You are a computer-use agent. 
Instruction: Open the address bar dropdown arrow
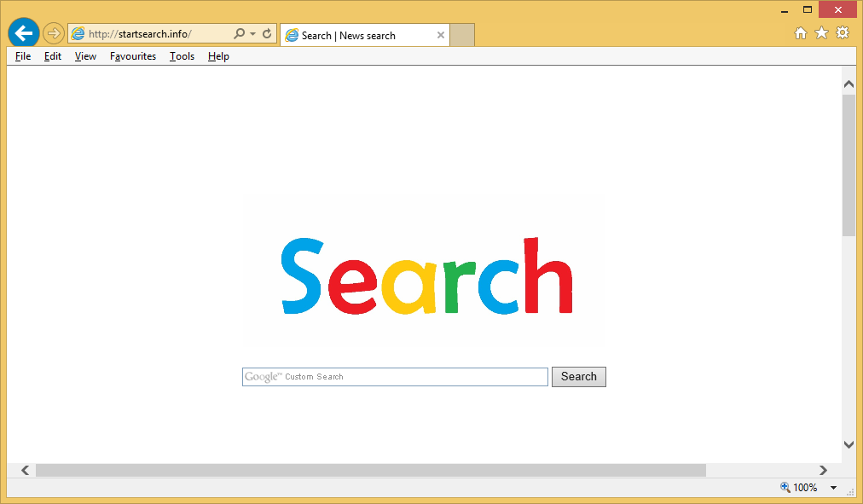pos(252,34)
